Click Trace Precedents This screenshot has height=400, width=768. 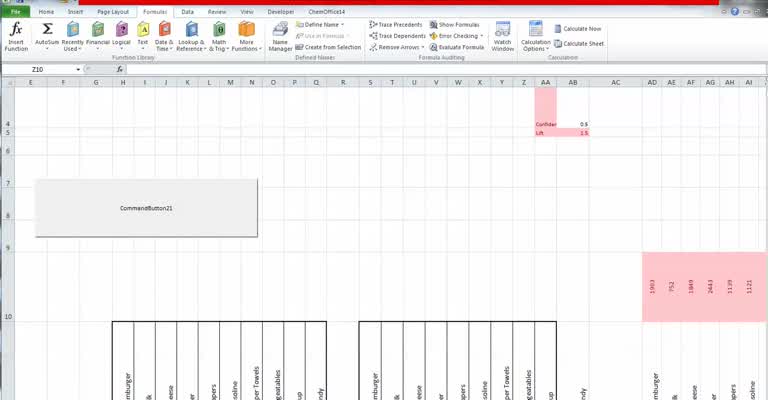(x=396, y=24)
